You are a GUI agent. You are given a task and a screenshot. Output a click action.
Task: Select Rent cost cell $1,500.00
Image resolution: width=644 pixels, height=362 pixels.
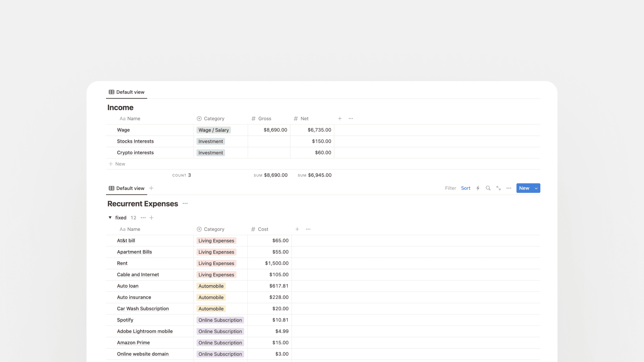[x=270, y=263]
